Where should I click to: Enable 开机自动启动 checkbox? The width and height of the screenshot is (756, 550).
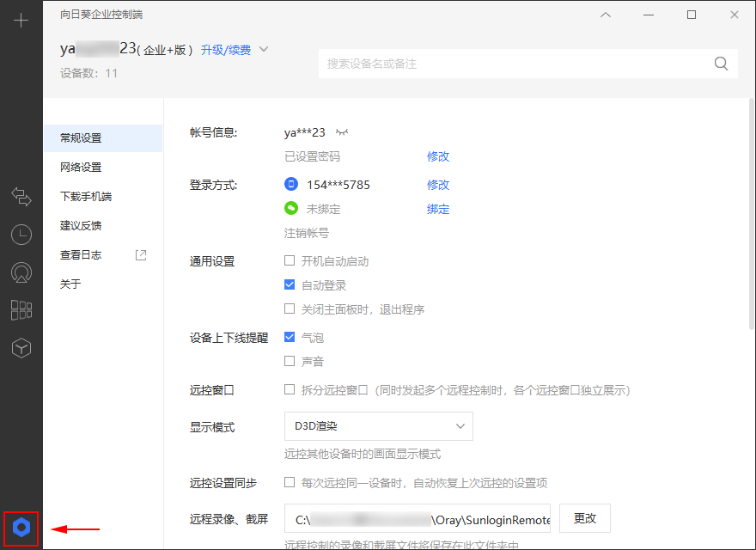pos(290,260)
